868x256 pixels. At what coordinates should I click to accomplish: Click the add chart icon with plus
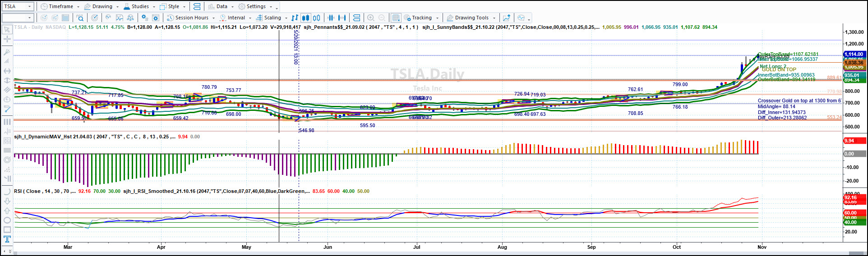click(507, 18)
